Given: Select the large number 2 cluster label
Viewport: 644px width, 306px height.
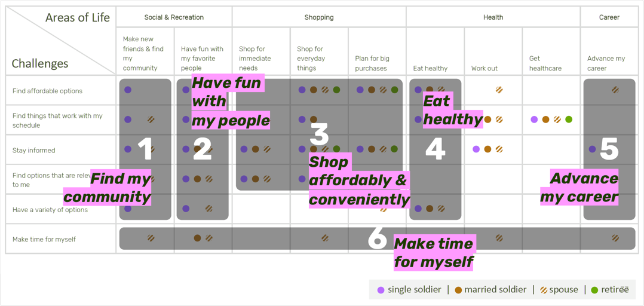Looking at the screenshot, I should 202,149.
